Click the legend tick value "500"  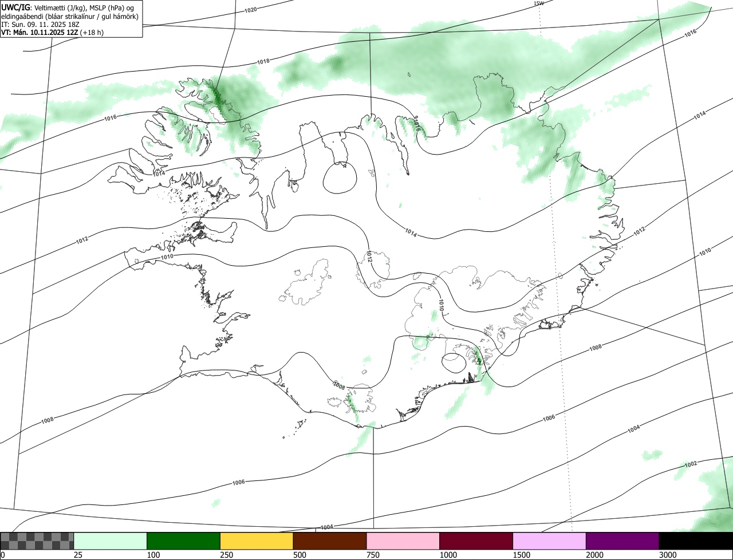(299, 555)
